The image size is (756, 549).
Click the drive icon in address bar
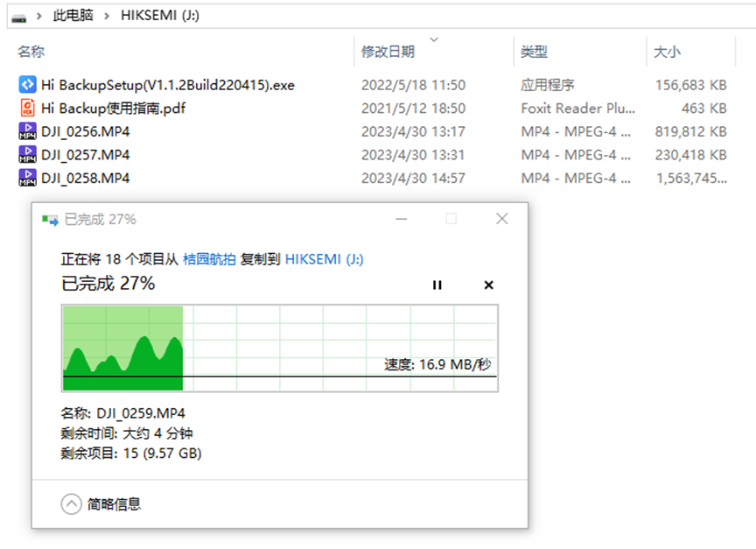point(18,16)
